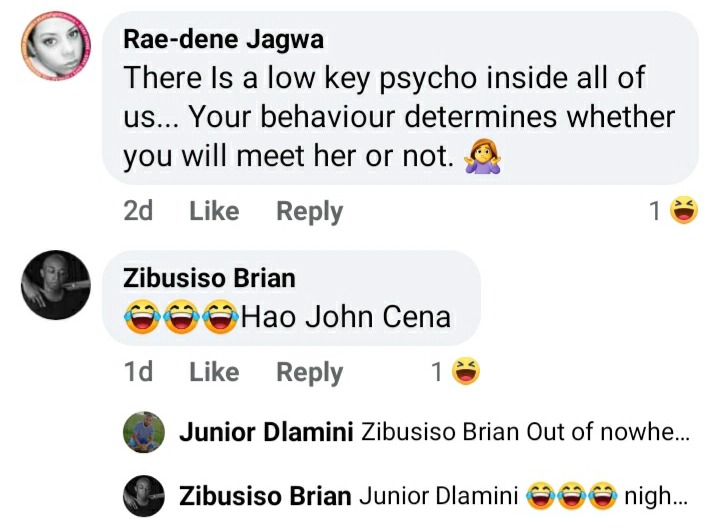Click the 2d timestamp on Rae-dene's comment
This screenshot has height=529, width=720.
tap(138, 211)
